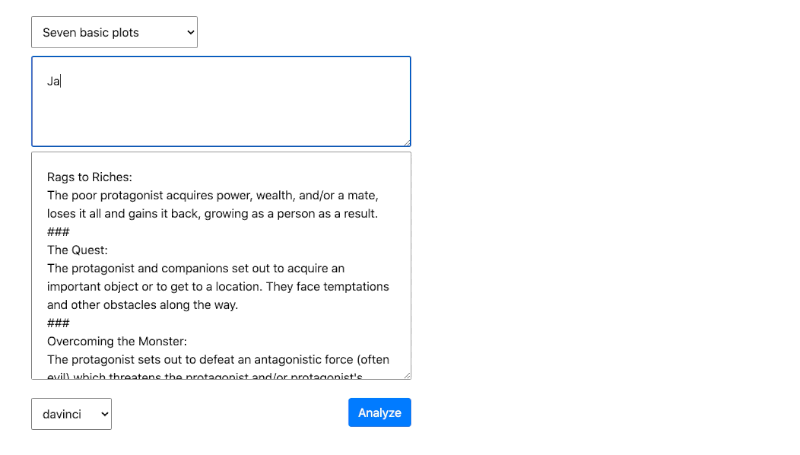This screenshot has width=800, height=455.
Task: Open the davinci model dropdown
Action: point(71,413)
